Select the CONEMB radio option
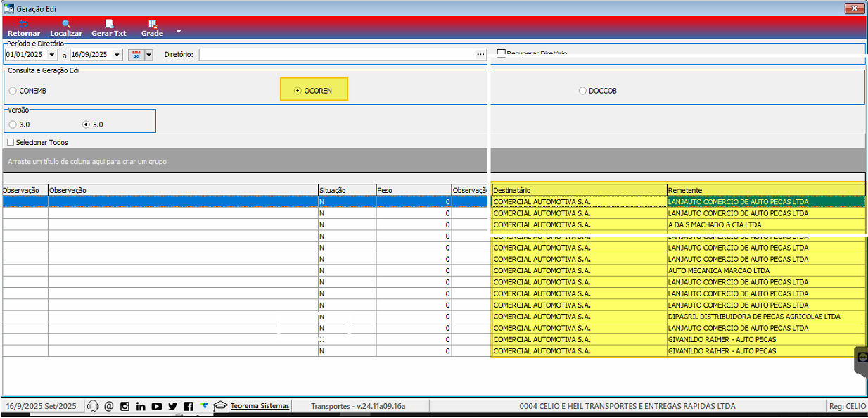868x418 pixels. coord(13,91)
